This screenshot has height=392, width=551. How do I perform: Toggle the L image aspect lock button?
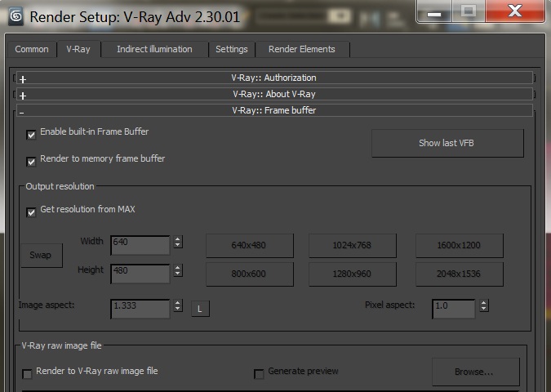point(200,309)
